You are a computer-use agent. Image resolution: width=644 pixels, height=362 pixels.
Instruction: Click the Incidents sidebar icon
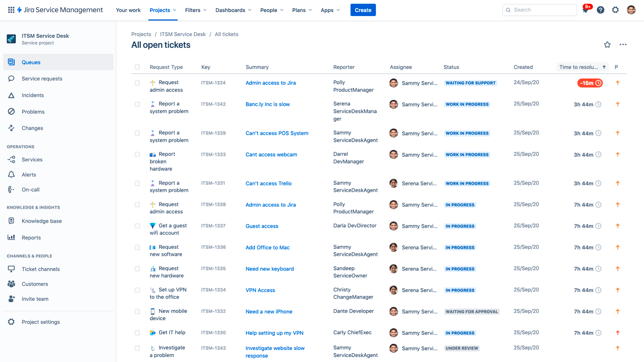point(12,95)
